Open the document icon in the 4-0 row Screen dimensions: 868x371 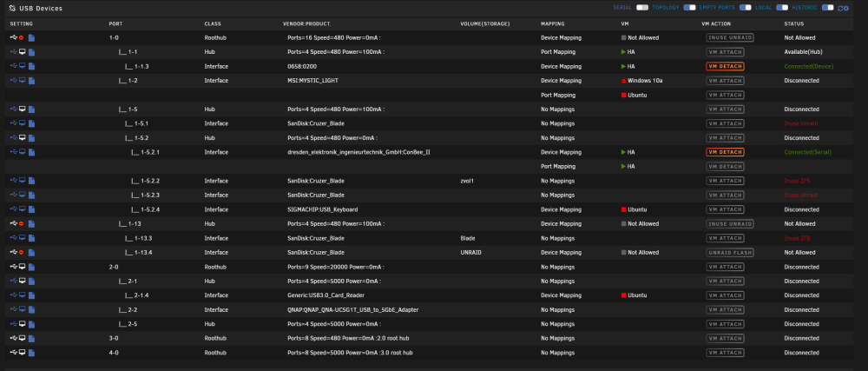(x=31, y=352)
